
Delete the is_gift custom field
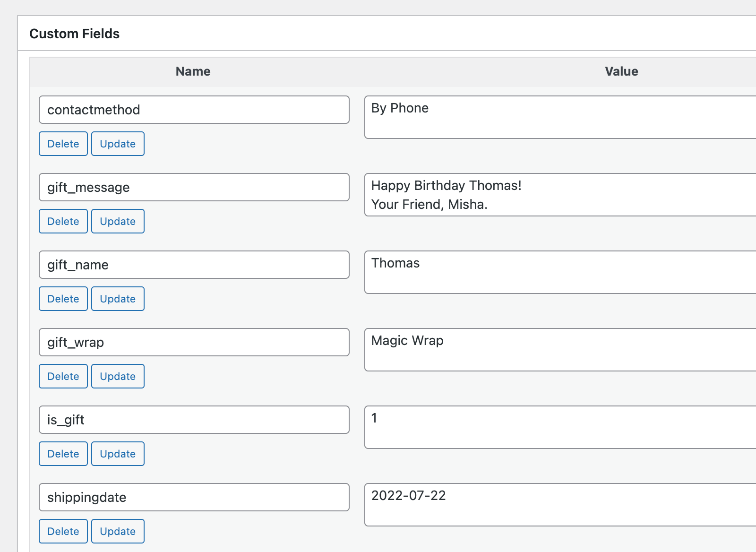click(63, 454)
